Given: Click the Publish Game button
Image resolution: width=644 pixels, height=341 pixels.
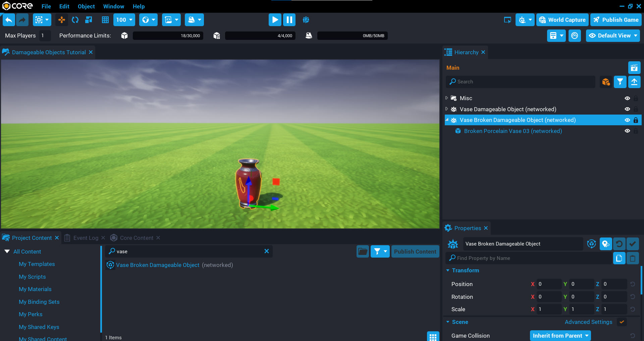Looking at the screenshot, I should (616, 20).
